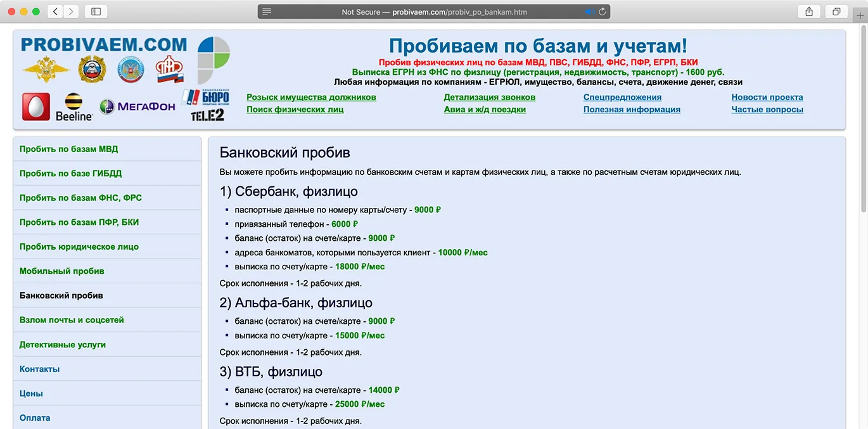868x429 pixels.
Task: Open the Share button in Safari toolbar
Action: (x=809, y=11)
